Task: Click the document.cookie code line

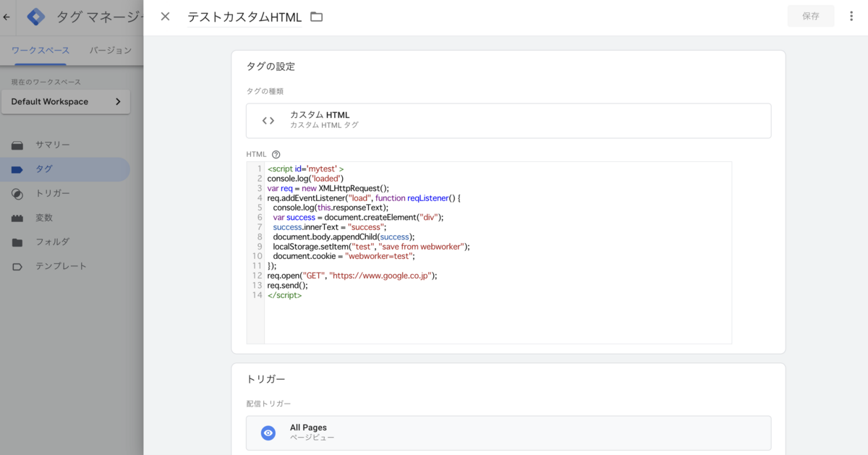Action: pyautogui.click(x=344, y=255)
